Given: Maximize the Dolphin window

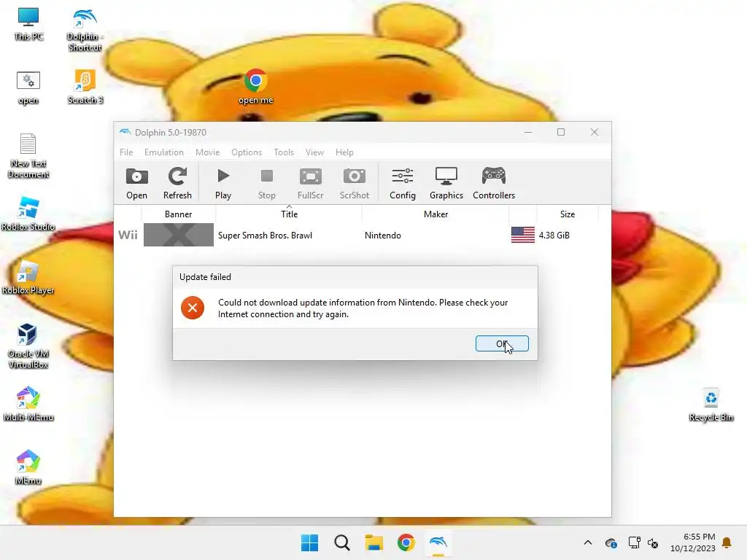Looking at the screenshot, I should pos(561,133).
